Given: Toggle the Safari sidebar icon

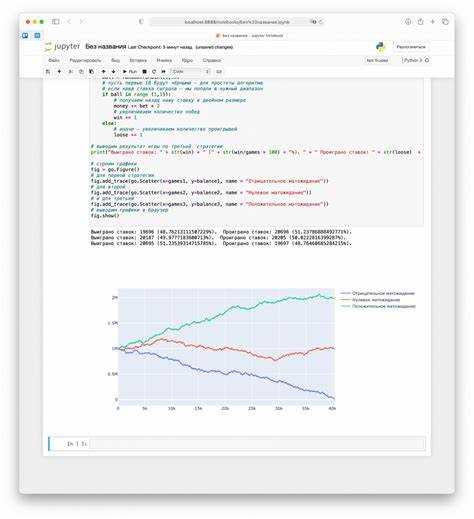Looking at the screenshot, I should point(56,22).
